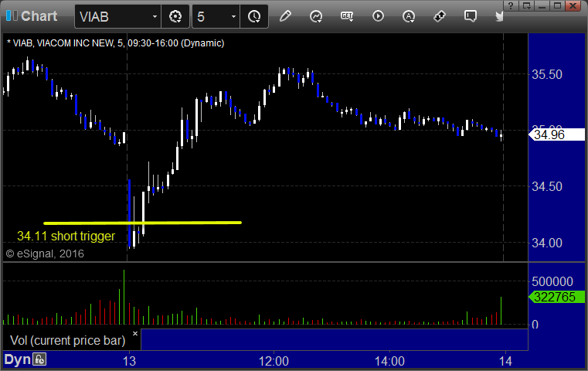
Task: Click the 34.96 current price marker
Action: pyautogui.click(x=556, y=134)
